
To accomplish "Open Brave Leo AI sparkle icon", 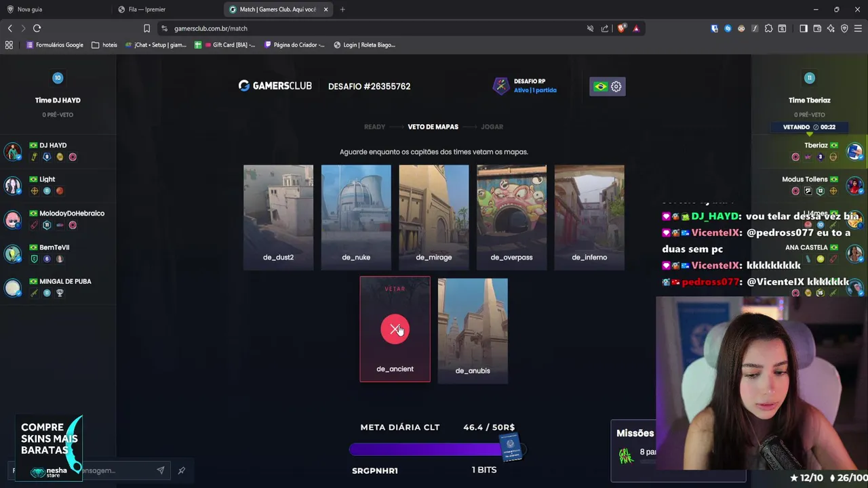I will (831, 28).
